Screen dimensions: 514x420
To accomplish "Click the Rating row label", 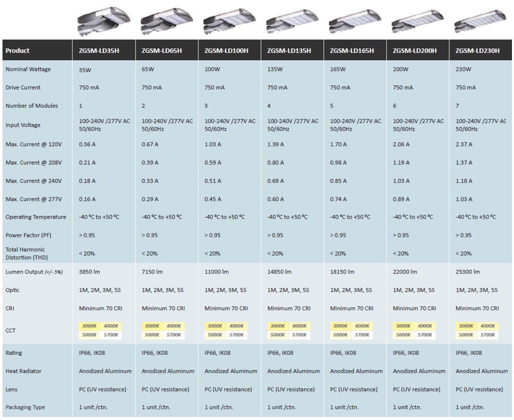I will pyautogui.click(x=14, y=353).
